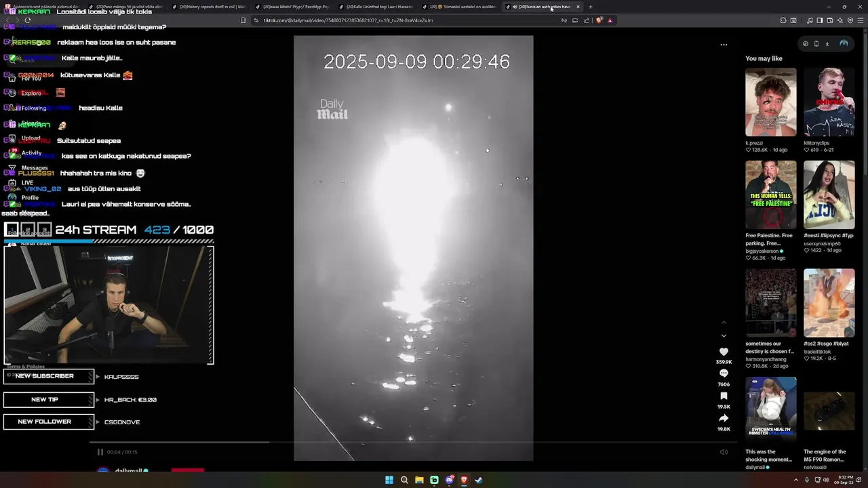Open Explore in the TikTok sidebar
The height and width of the screenshot is (488, 868).
tap(31, 93)
